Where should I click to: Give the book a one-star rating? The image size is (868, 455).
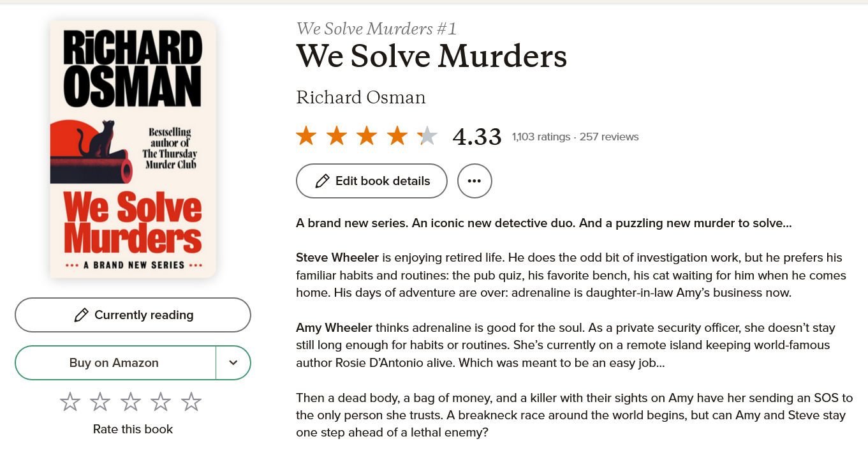(70, 401)
